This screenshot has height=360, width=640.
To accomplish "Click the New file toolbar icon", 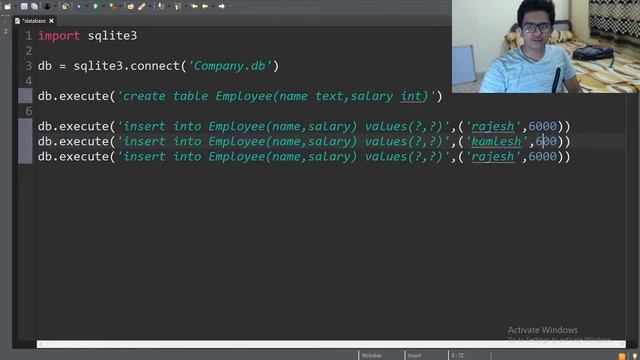I will point(7,6).
